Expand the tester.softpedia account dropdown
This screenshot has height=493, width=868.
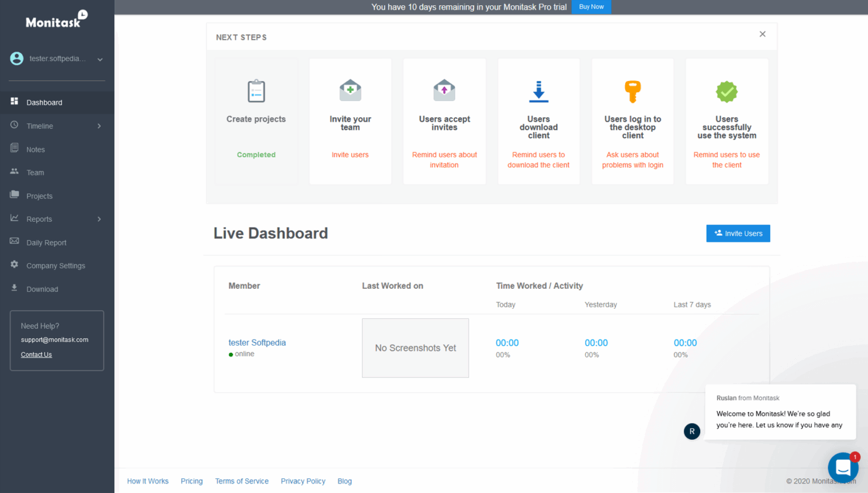click(x=100, y=59)
